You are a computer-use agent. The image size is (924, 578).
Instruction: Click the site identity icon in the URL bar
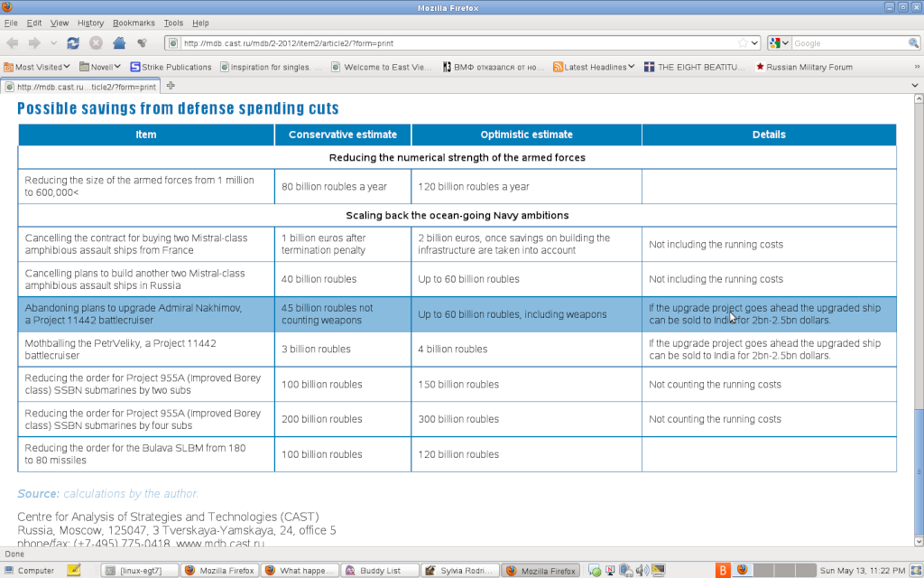(172, 43)
